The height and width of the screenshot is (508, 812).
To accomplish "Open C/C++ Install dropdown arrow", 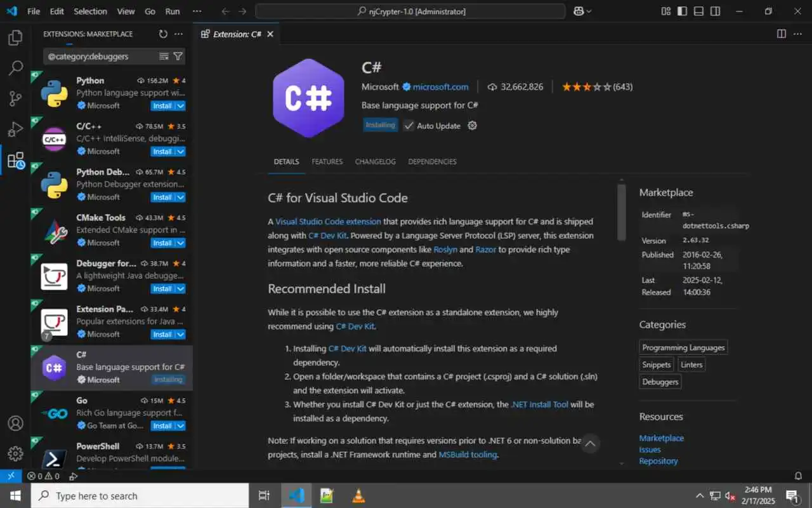I will [181, 152].
